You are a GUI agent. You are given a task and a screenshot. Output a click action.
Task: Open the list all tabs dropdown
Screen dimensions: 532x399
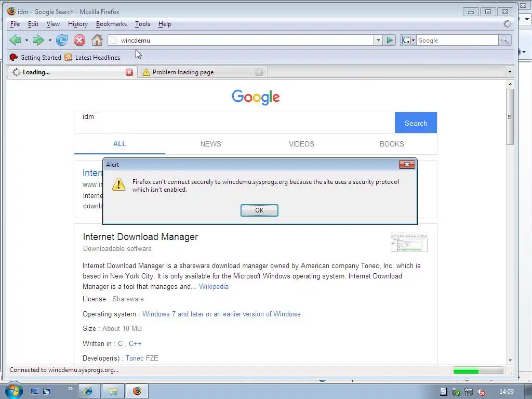tap(510, 72)
